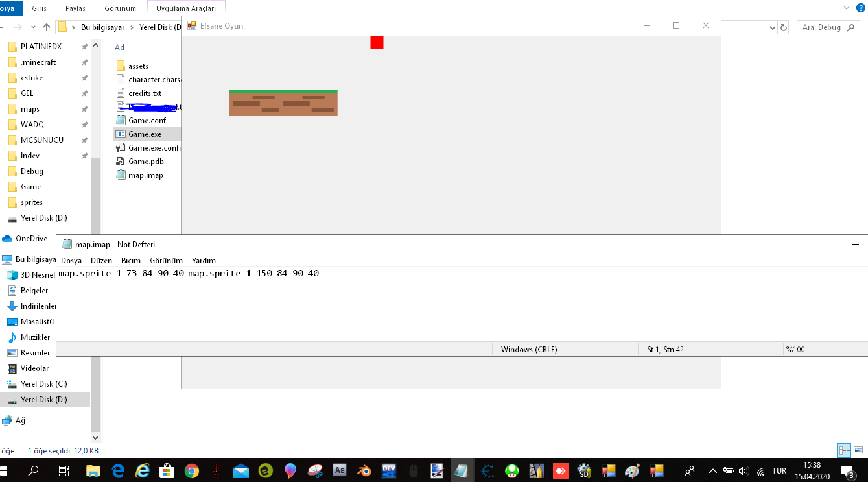
Task: Select the assets folder
Action: (x=138, y=66)
